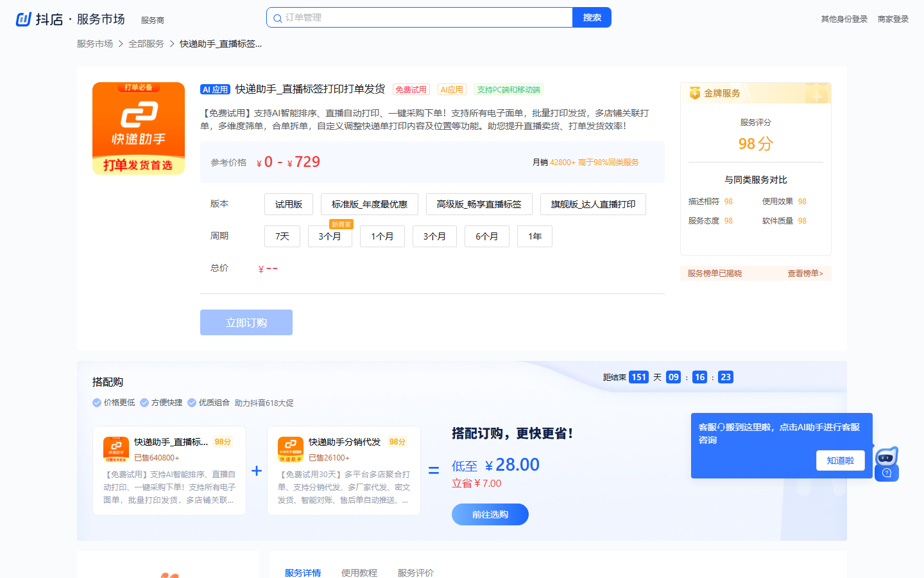Click the 立省¥7.00 savings text

pos(477,484)
